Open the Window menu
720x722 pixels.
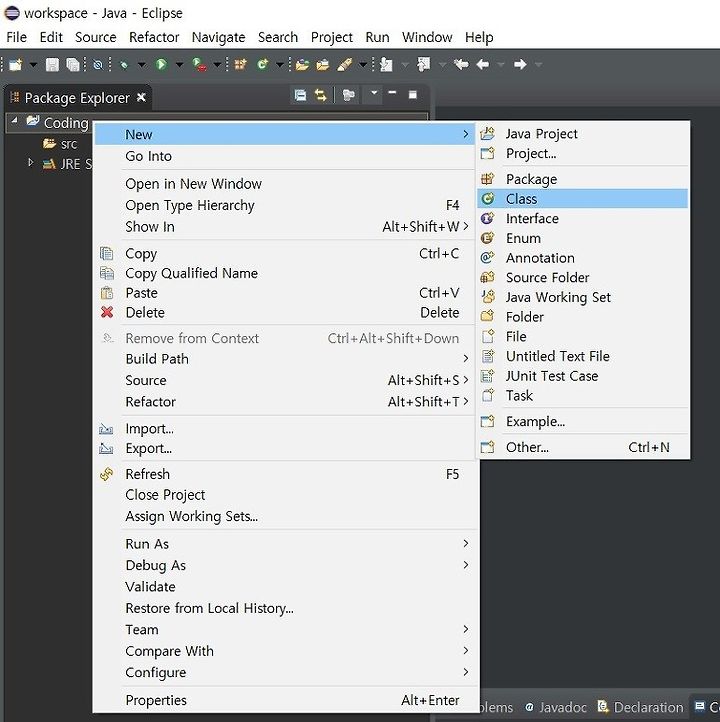[427, 37]
